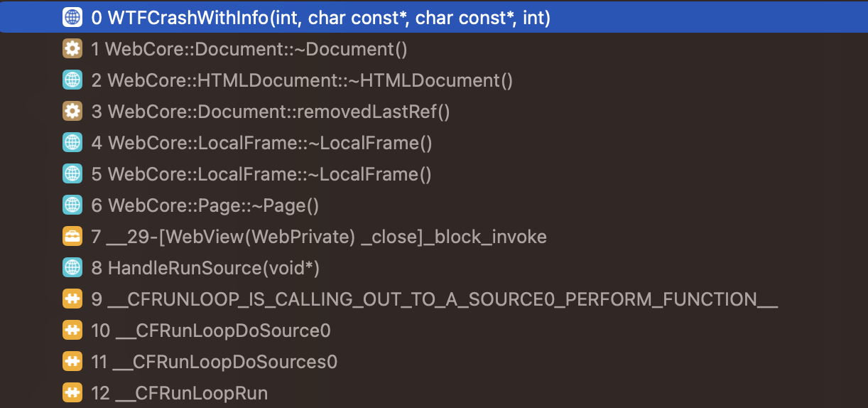Viewport: 868px width, 408px height.
Task: Click the globe icon next to HTMLDocument::~HTMLDocument
Action: point(72,80)
